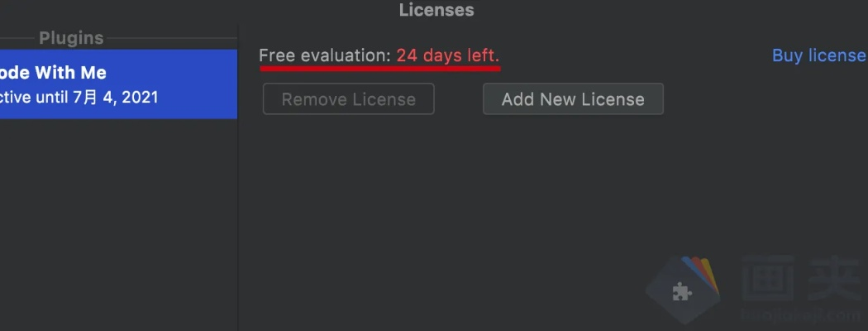Open the Buy license link

(818, 55)
